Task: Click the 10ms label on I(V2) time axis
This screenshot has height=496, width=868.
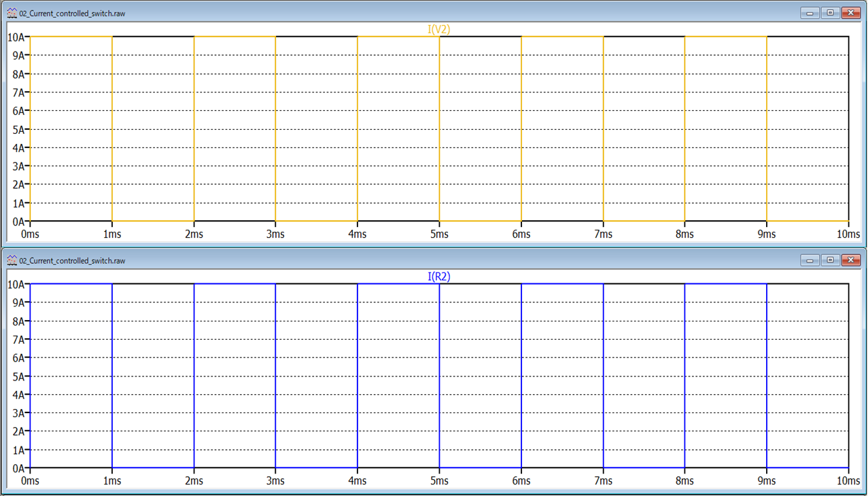Action: tap(848, 234)
